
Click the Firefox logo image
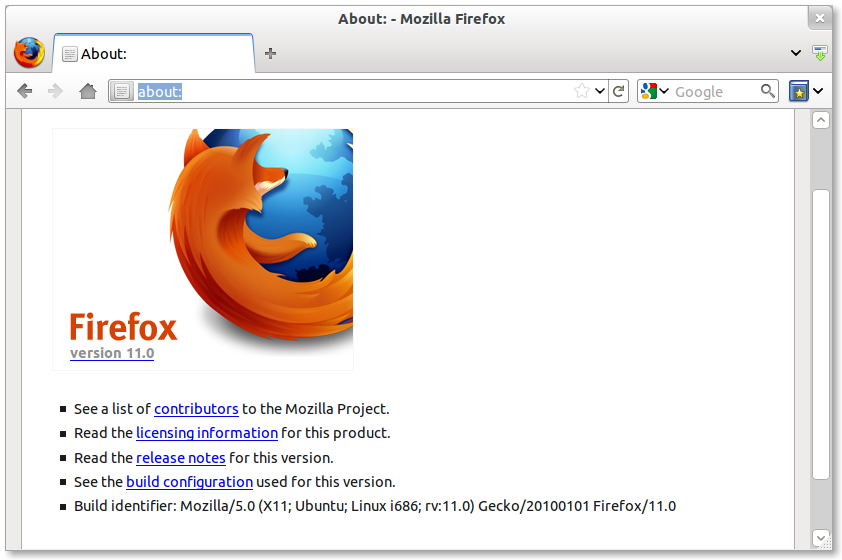pyautogui.click(x=203, y=249)
